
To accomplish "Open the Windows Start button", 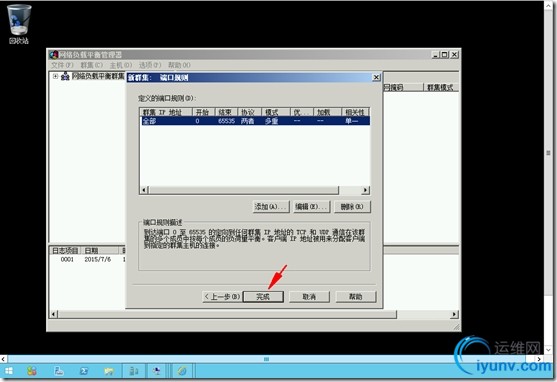I will coord(9,371).
